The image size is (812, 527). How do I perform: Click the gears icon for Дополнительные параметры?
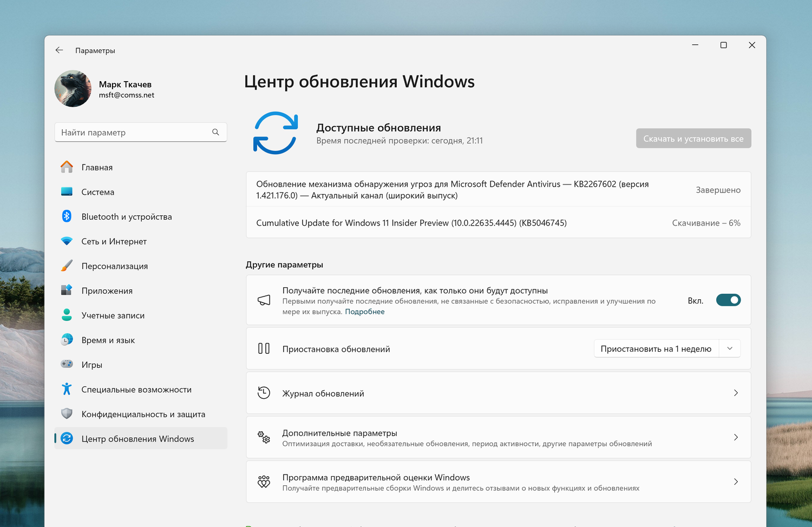pyautogui.click(x=264, y=437)
